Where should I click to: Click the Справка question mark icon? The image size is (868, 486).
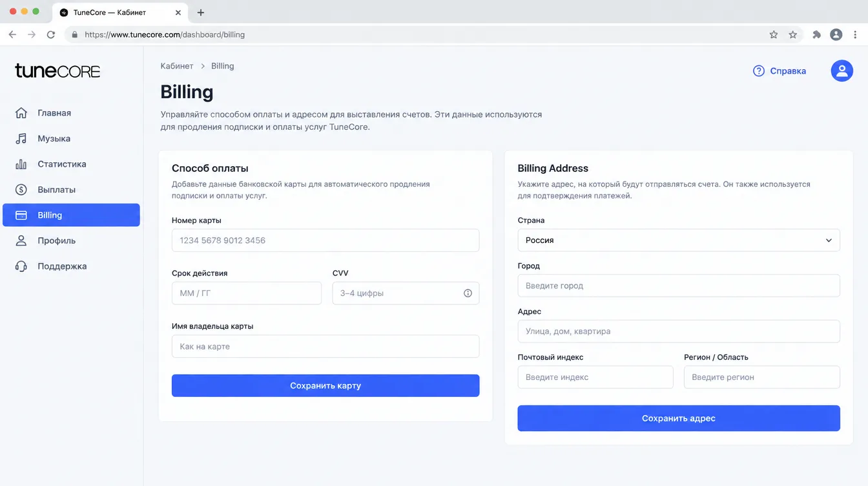pos(759,71)
